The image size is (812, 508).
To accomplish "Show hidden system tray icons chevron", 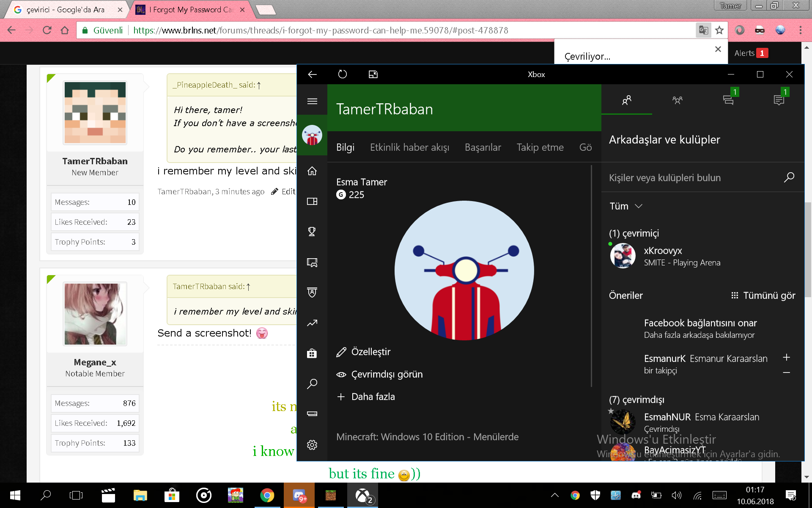I will [555, 495].
